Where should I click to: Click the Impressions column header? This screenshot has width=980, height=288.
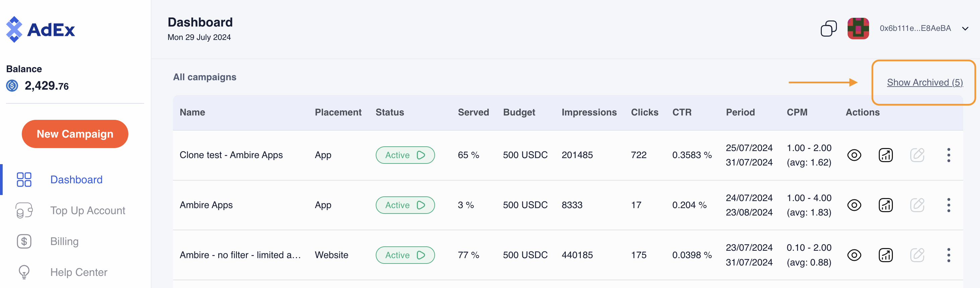tap(589, 112)
